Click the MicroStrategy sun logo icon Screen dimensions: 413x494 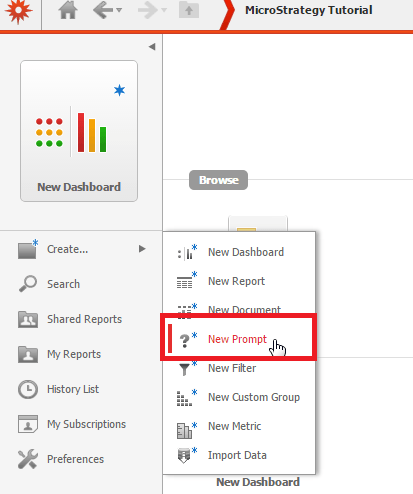[19, 11]
